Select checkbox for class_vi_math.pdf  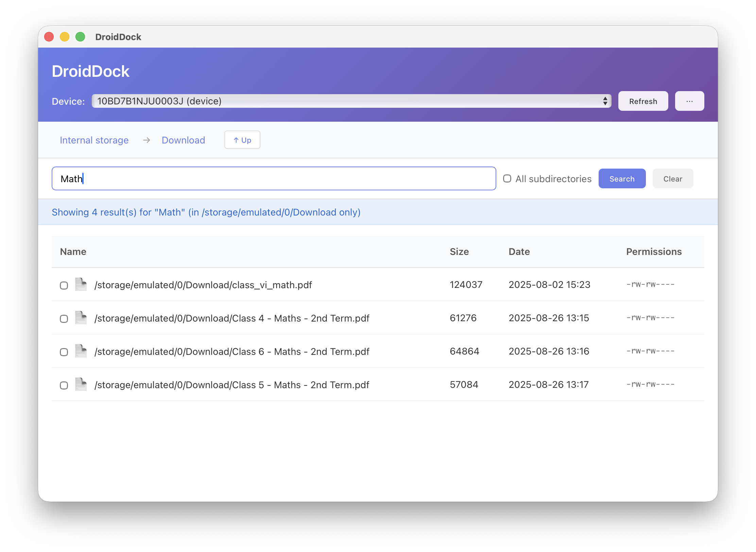tap(64, 285)
